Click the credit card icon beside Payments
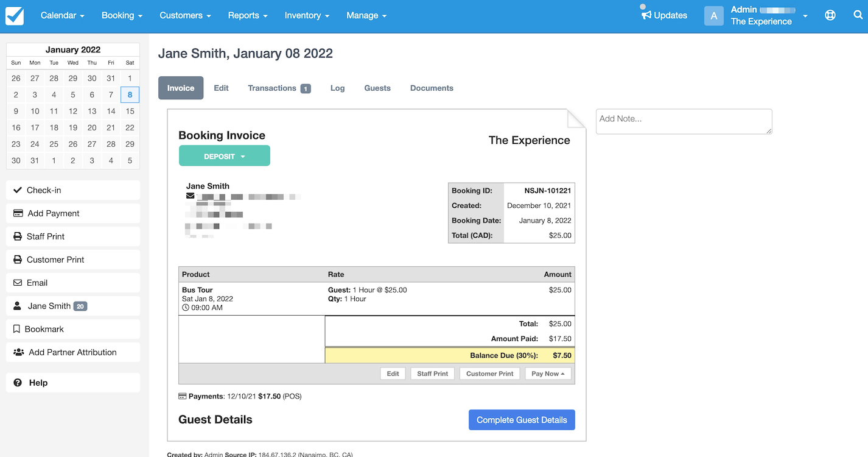Image resolution: width=868 pixels, height=457 pixels. [x=183, y=396]
